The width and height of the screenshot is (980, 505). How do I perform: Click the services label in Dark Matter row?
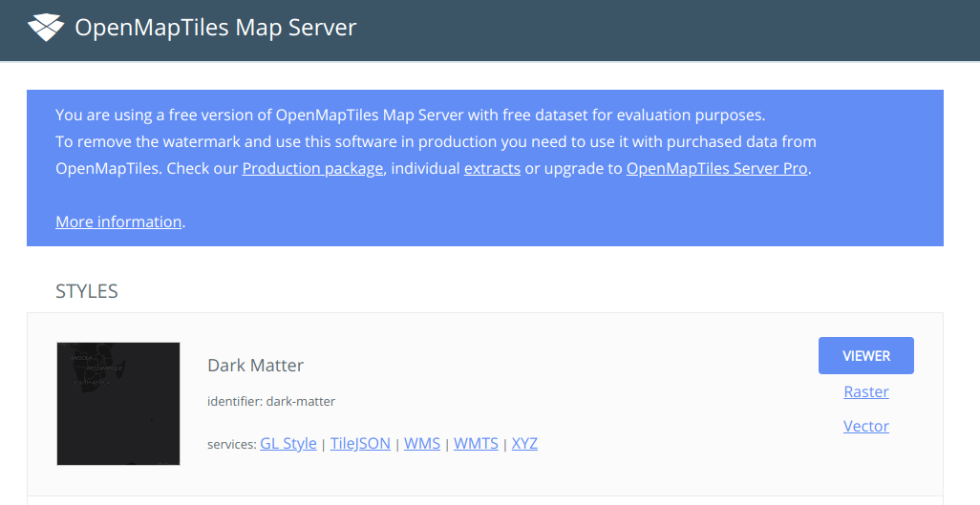231,444
